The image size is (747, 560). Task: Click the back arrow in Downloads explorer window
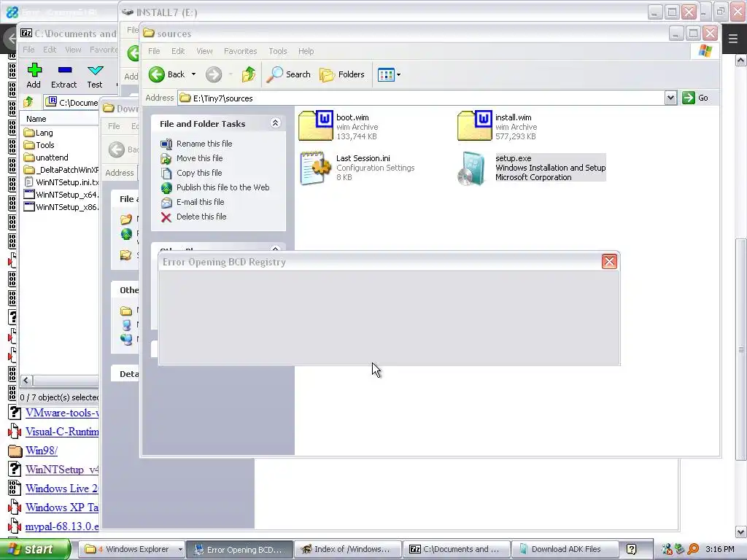point(116,149)
